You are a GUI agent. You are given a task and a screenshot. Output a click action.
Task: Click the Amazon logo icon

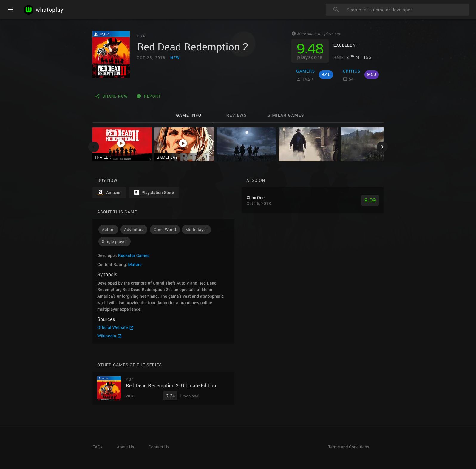click(x=101, y=193)
